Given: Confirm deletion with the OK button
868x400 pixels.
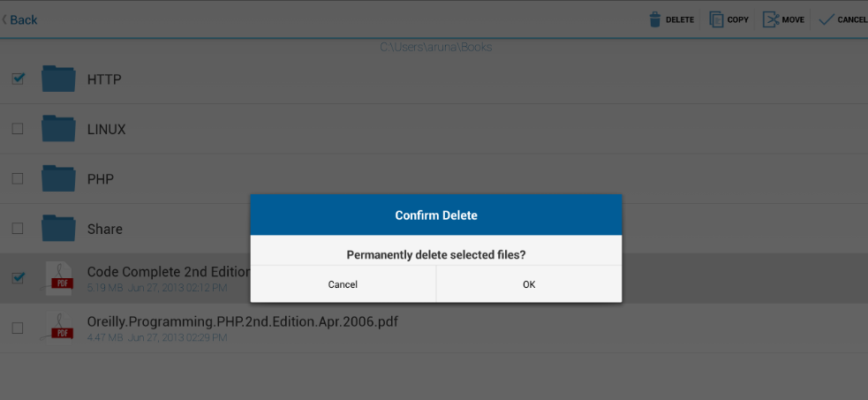Looking at the screenshot, I should 529,284.
